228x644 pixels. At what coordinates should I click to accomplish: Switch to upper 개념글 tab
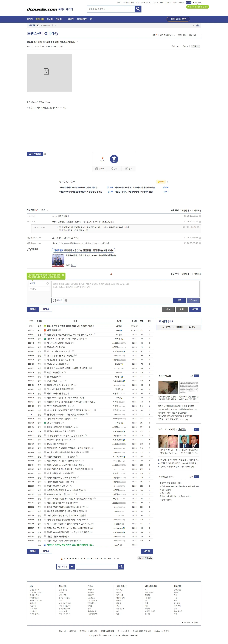(46, 309)
